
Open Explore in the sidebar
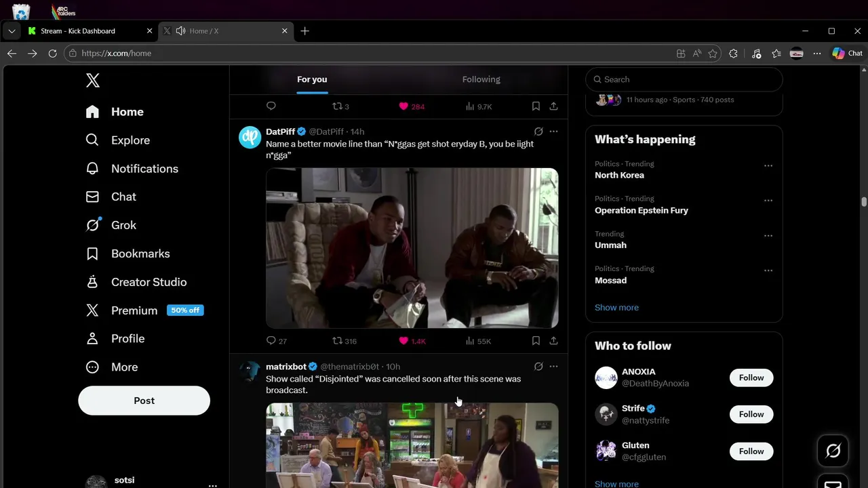point(118,140)
